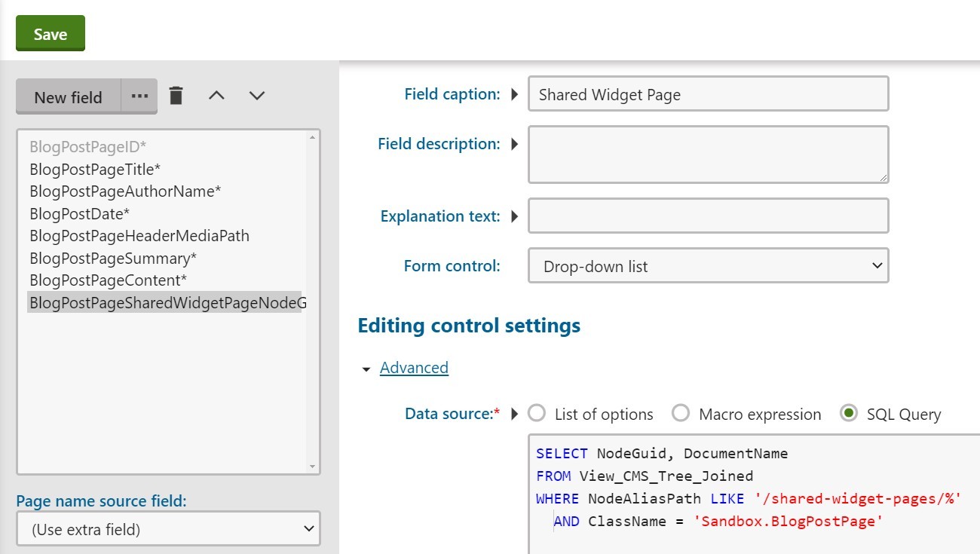Click the Field caption input box

[709, 94]
